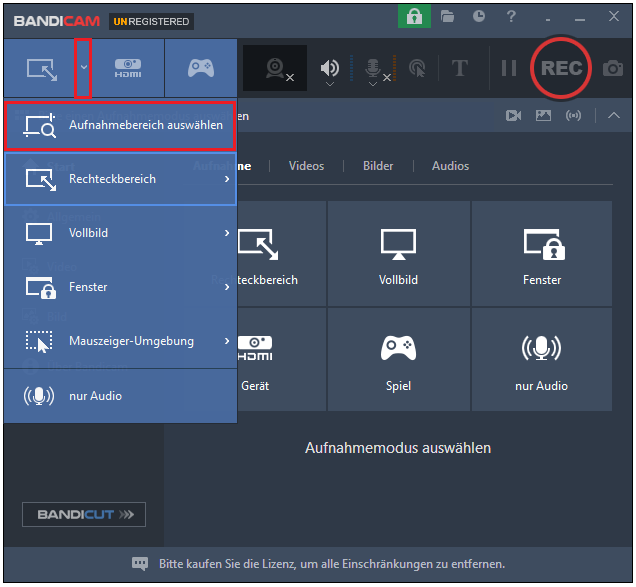
Task: Click the pause recording button
Action: [x=509, y=68]
